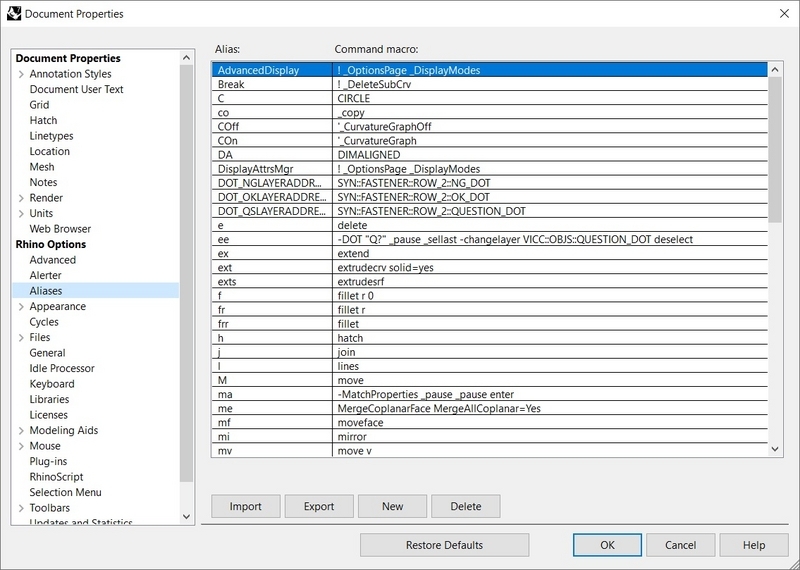800x570 pixels.
Task: Open the Location page
Action: pyautogui.click(x=49, y=152)
